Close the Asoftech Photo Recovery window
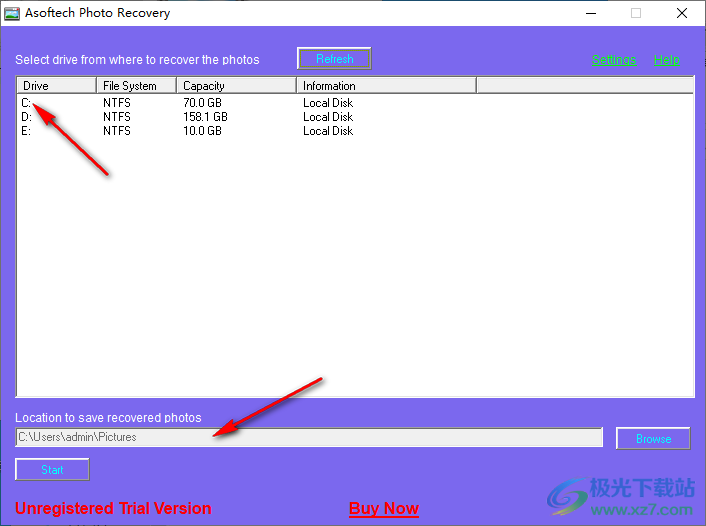 click(x=682, y=14)
